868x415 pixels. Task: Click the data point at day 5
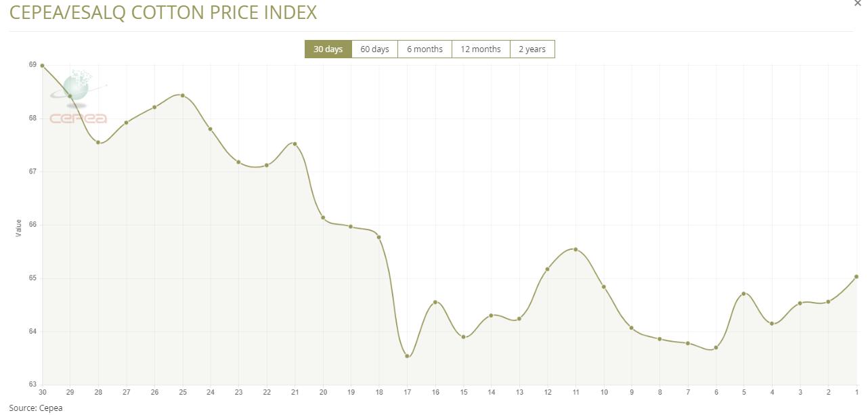pyautogui.click(x=744, y=293)
